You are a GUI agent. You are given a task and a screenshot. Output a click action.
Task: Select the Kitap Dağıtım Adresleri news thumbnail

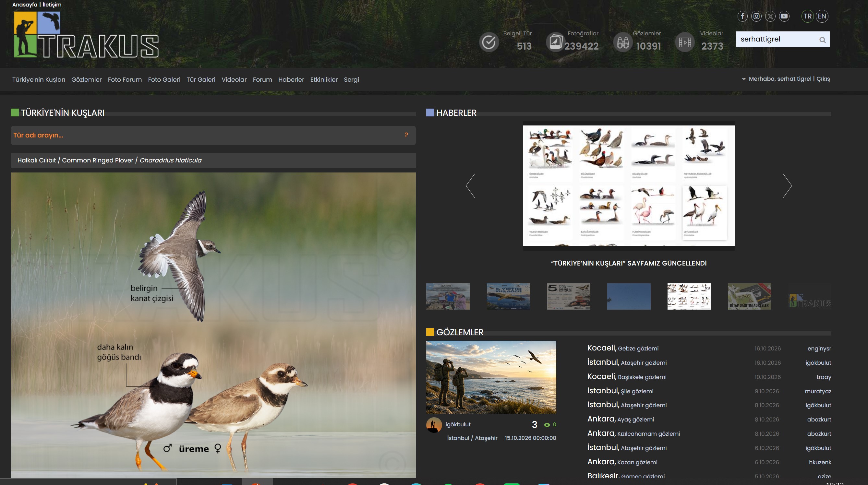click(x=749, y=296)
